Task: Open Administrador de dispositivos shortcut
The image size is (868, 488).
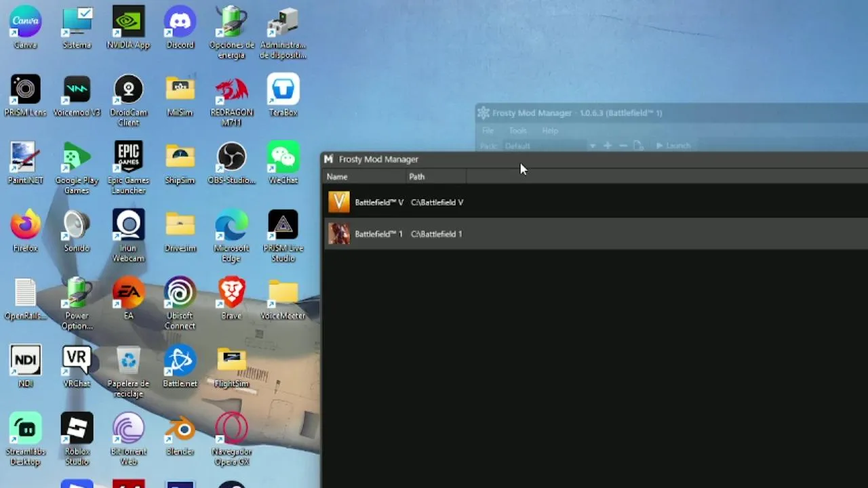Action: click(283, 33)
